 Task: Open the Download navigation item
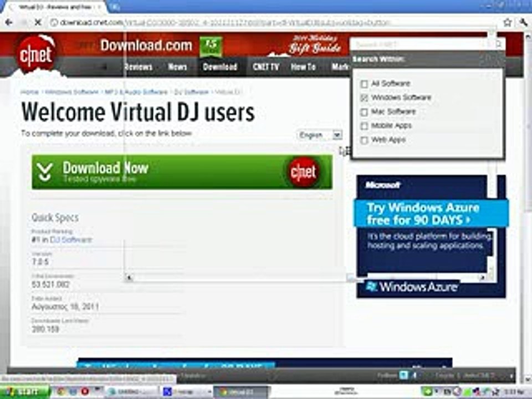pos(220,67)
